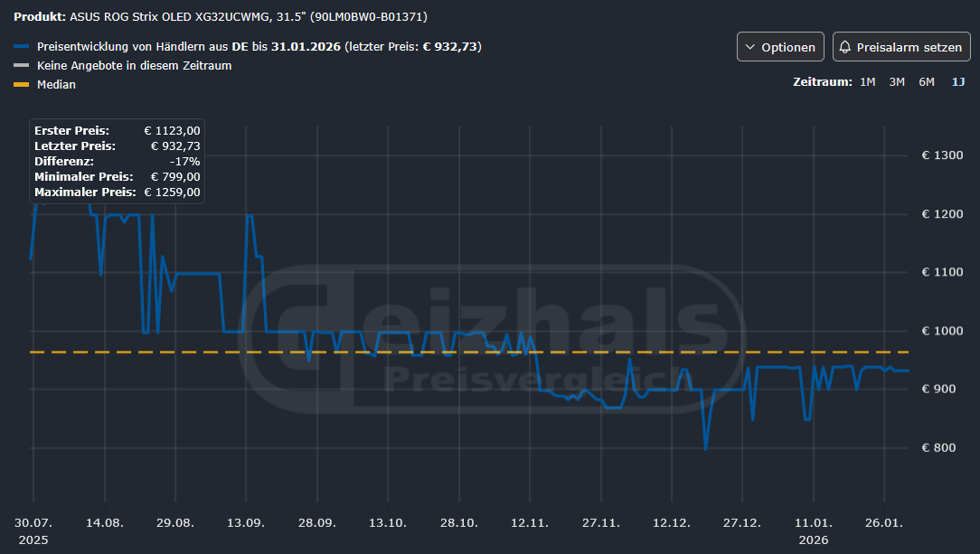Click the Preisalarm setzen button
The image size is (980, 554).
click(x=901, y=47)
